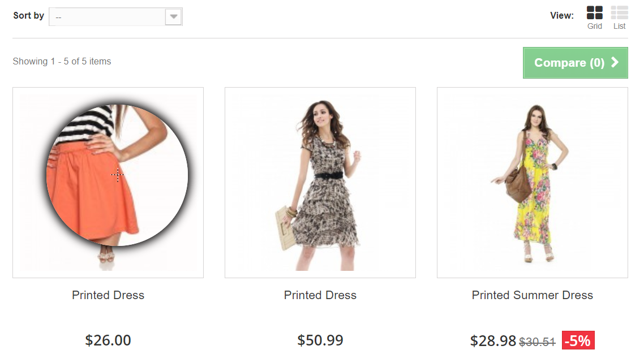The height and width of the screenshot is (350, 644).
Task: Click the "Showing 1 - 5 of 5 items" text
Action: pos(62,61)
